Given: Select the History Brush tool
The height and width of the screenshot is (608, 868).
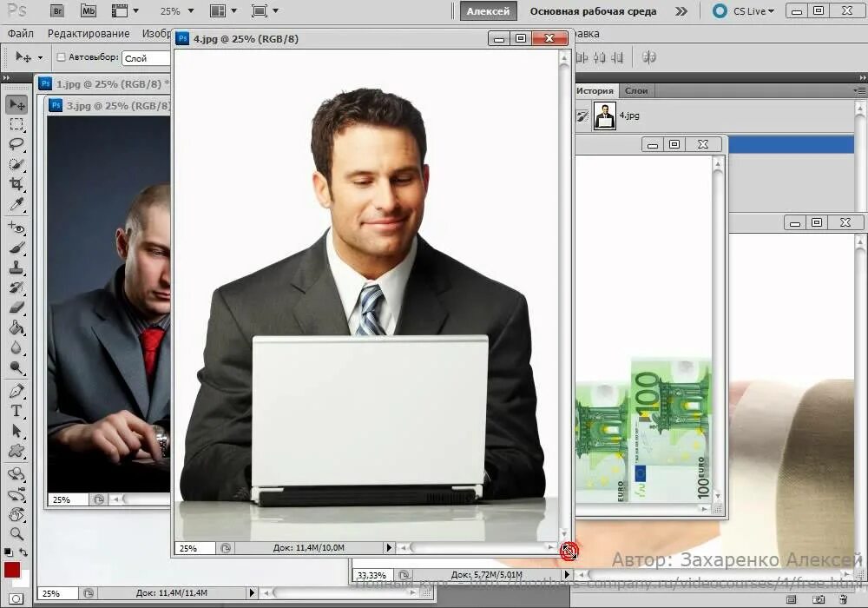Looking at the screenshot, I should 16,287.
